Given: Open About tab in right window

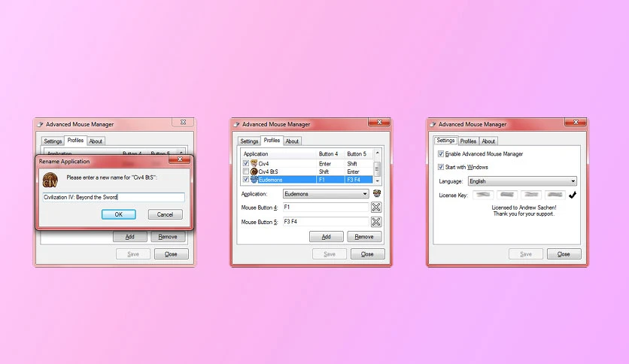Looking at the screenshot, I should click(488, 141).
